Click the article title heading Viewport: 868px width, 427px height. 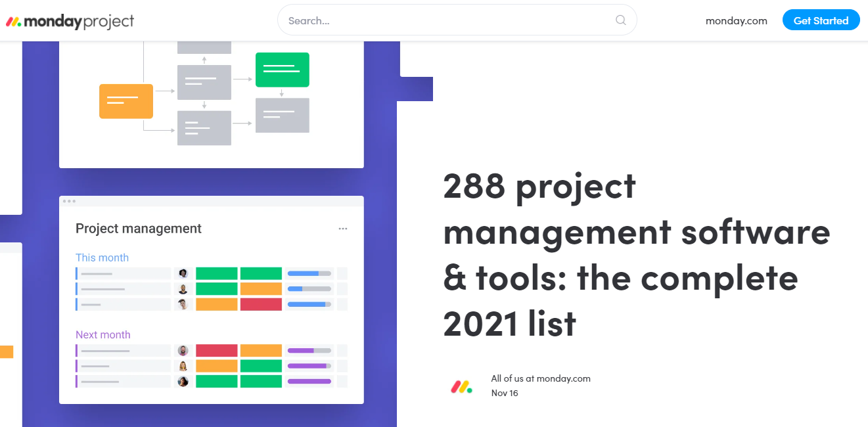[x=636, y=255]
